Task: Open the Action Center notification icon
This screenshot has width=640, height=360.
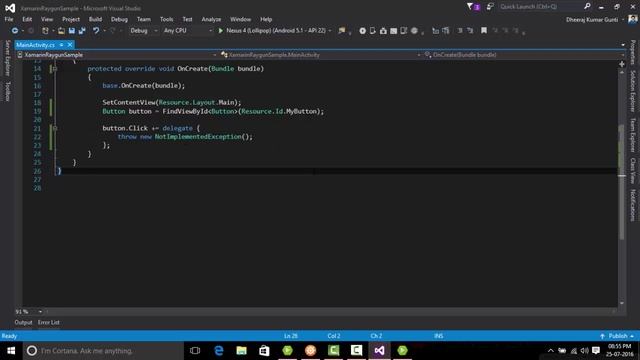Action: coord(596,351)
